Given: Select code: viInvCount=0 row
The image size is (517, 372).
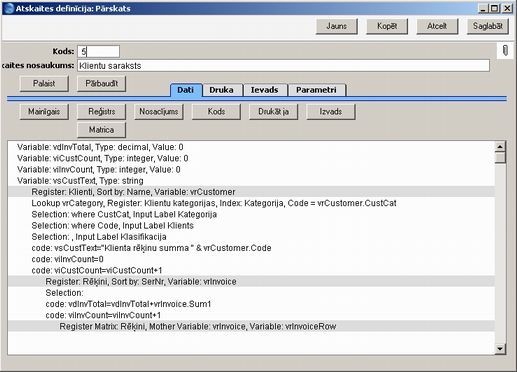Looking at the screenshot, I should [251, 259].
